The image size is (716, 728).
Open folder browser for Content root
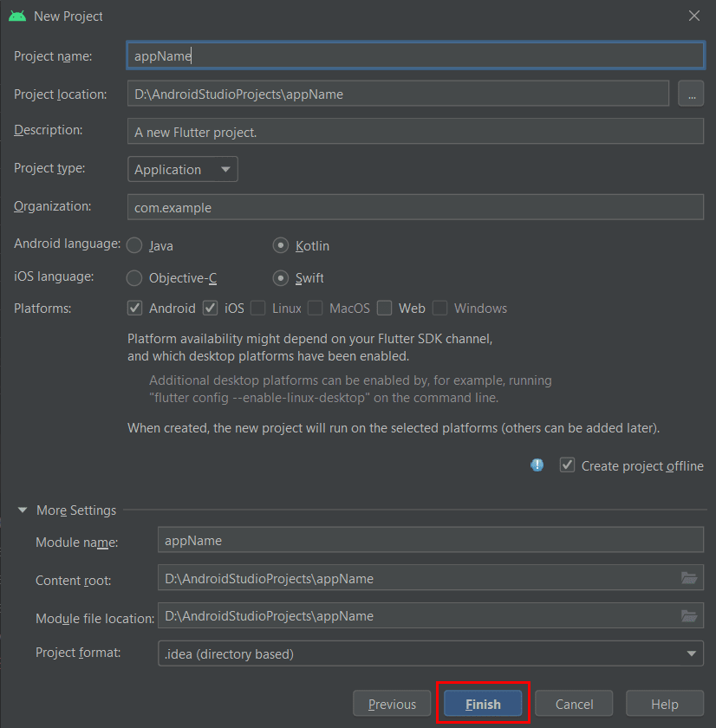689,578
